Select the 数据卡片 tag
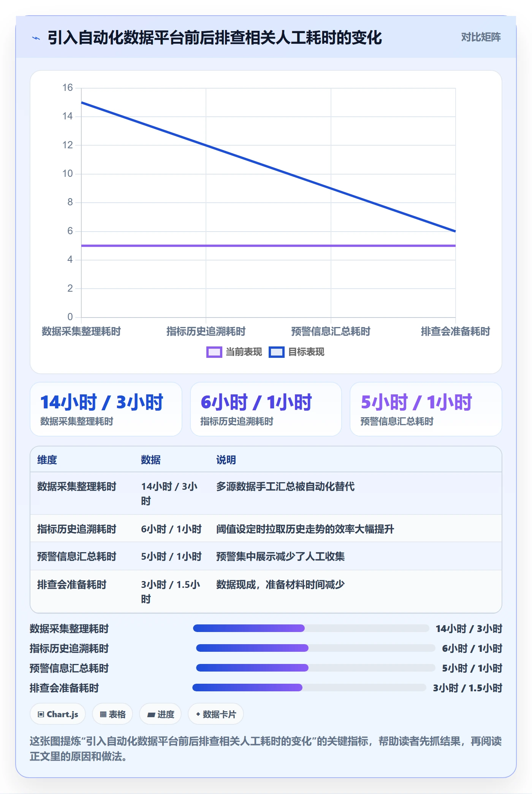 pos(216,714)
